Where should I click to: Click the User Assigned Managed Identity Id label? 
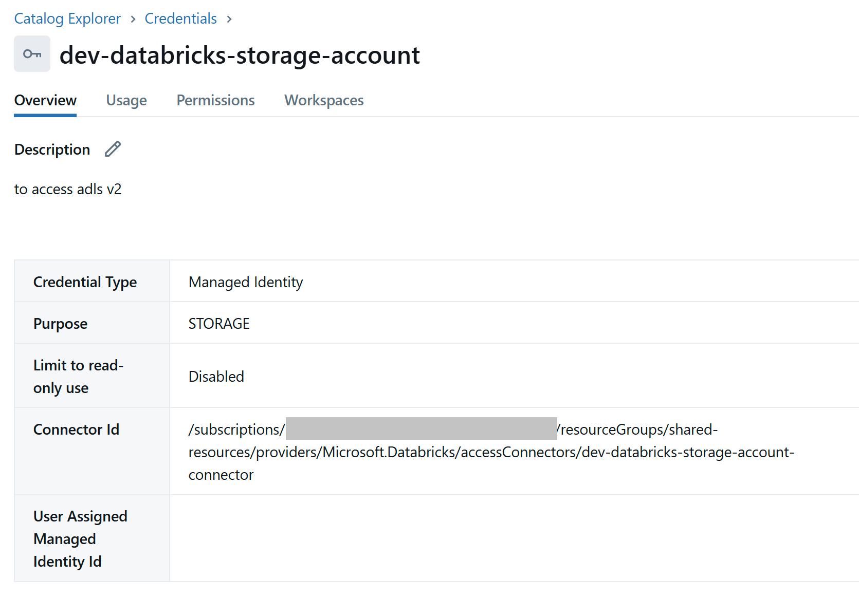click(x=80, y=538)
